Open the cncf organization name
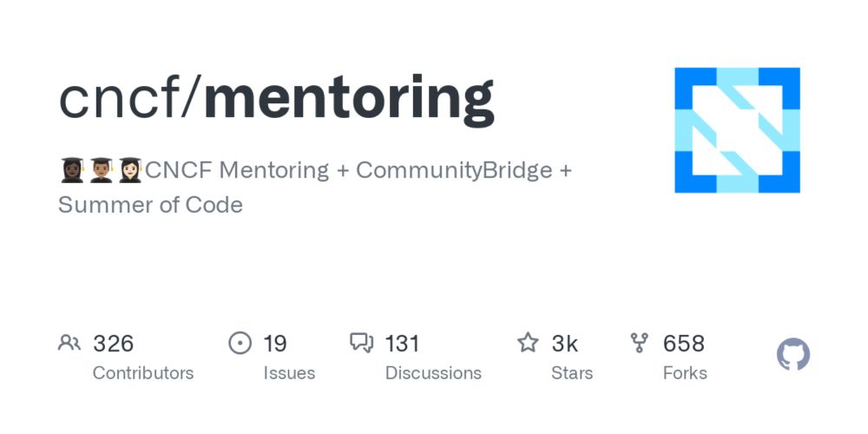 120,98
